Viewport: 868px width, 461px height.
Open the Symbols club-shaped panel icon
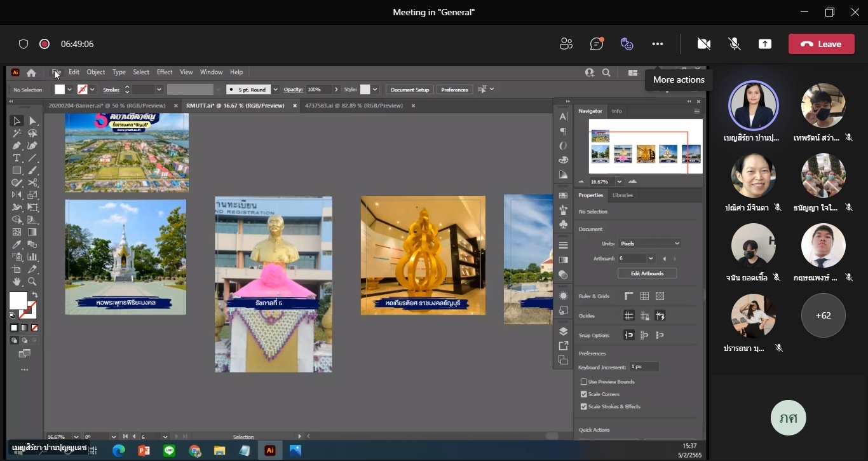[563, 224]
